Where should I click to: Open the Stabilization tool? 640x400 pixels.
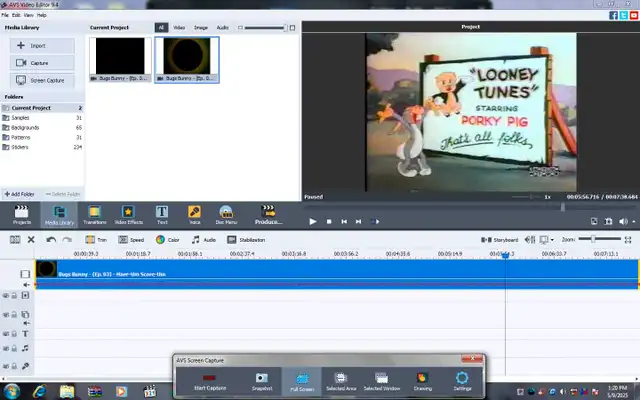tap(246, 240)
